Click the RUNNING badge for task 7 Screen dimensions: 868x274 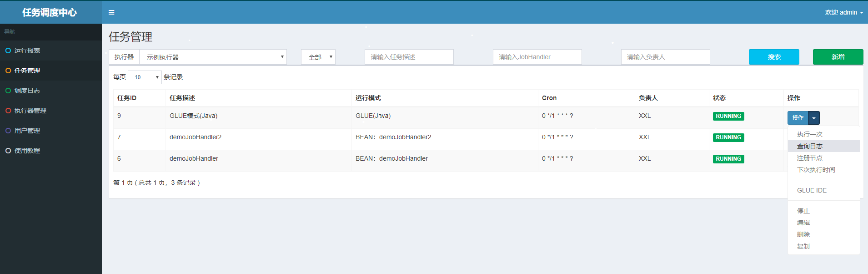[x=728, y=137]
